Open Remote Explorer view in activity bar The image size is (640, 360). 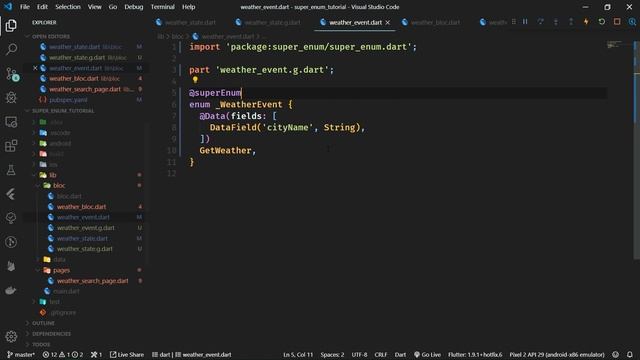tap(11, 122)
